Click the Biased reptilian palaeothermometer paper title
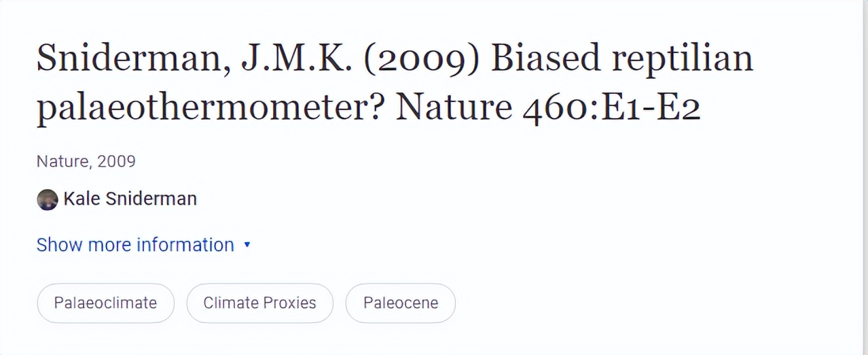 coord(394,82)
